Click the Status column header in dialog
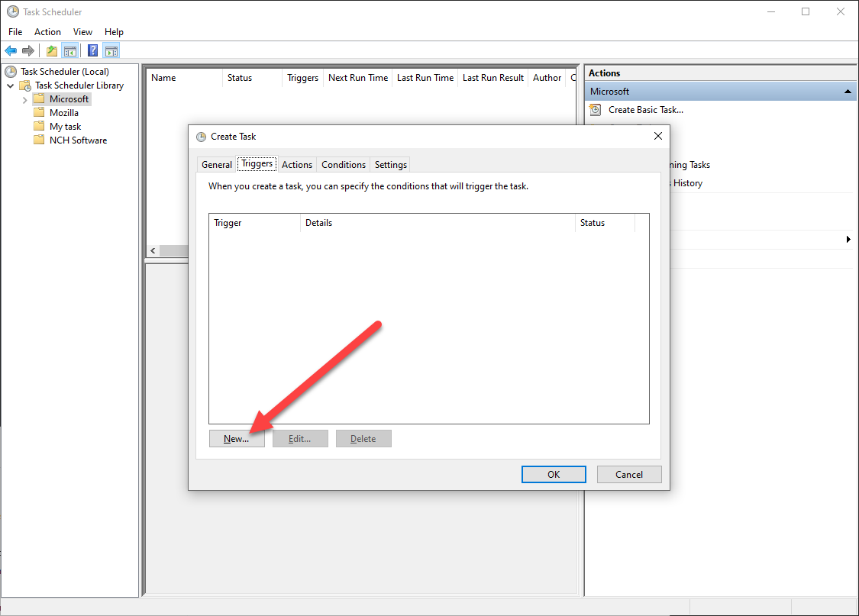The width and height of the screenshot is (859, 616). (605, 223)
